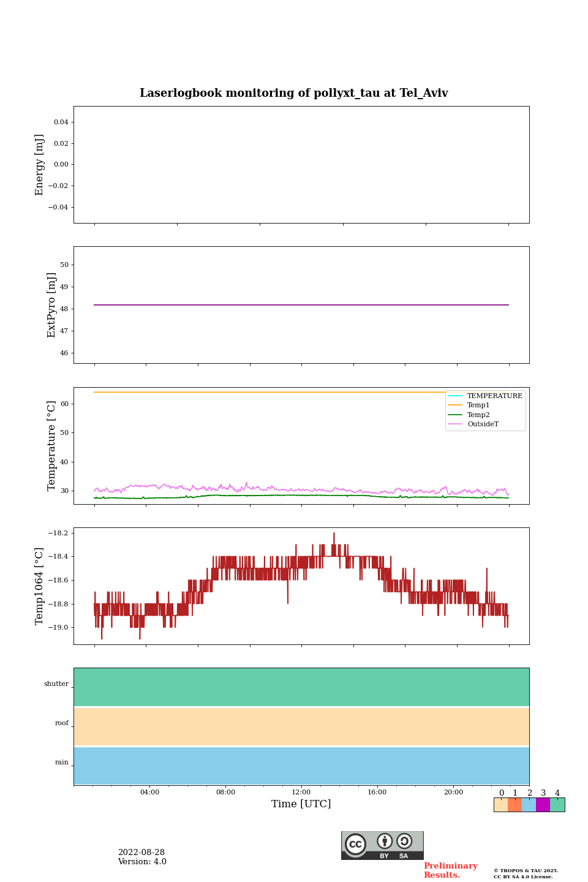Click the roof row label
The image size is (588, 882).
pyautogui.click(x=62, y=723)
